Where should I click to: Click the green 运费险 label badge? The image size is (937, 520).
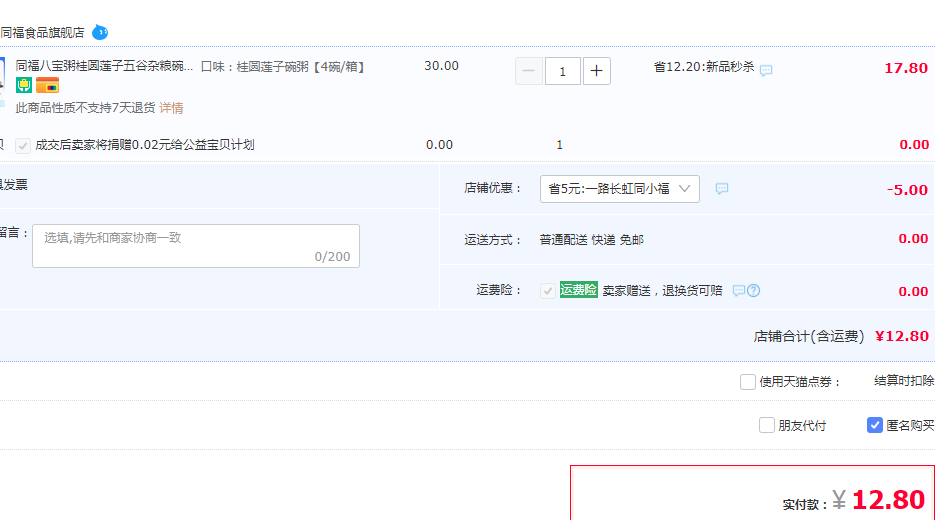pyautogui.click(x=578, y=290)
